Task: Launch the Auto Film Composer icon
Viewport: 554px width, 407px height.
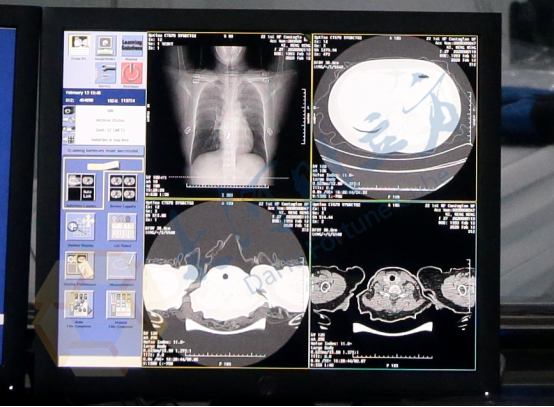Action: [79, 305]
